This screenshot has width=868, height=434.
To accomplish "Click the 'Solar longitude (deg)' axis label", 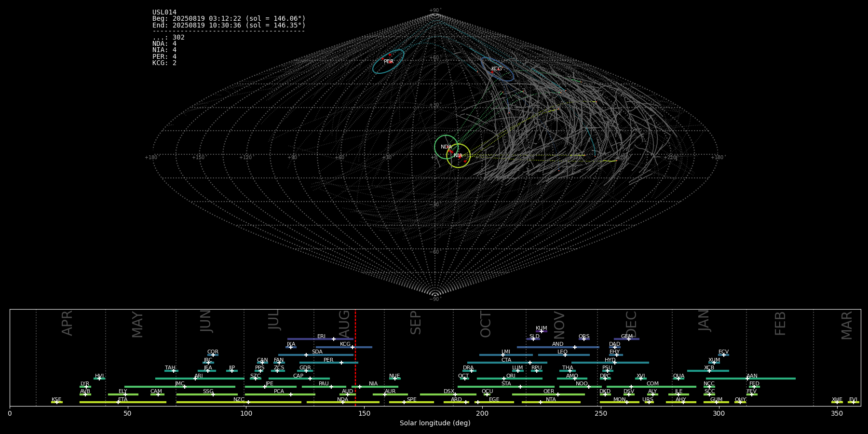I will click(x=435, y=423).
